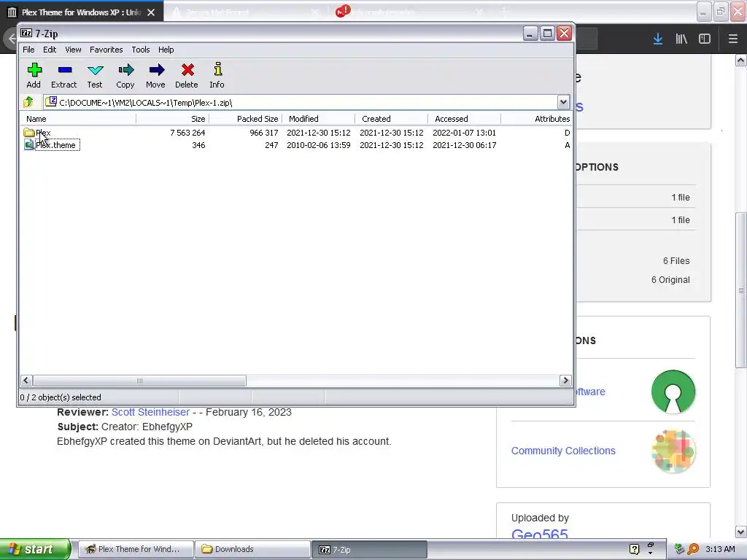
Task: Click the 7-Zip taskbar button
Action: point(369,550)
